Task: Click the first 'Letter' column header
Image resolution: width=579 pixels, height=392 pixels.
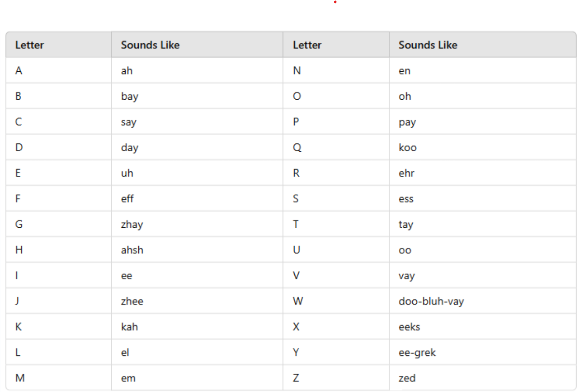Action: click(x=58, y=45)
